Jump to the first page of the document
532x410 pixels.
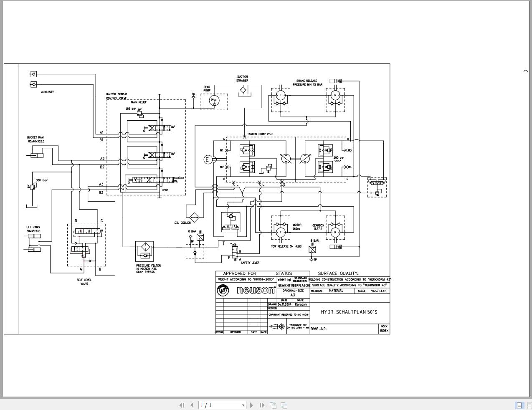coord(182,405)
